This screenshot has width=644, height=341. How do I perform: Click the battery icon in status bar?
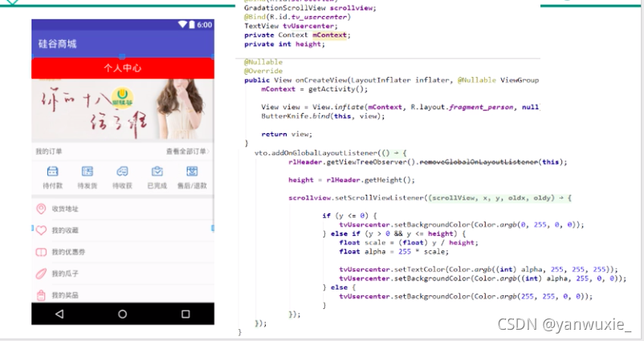click(191, 25)
